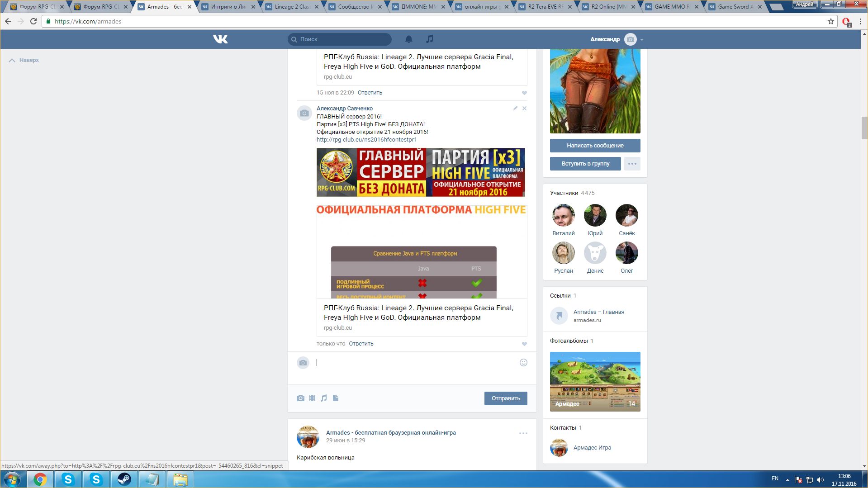Switch to first Форум RPG-Club tab

tap(37, 7)
